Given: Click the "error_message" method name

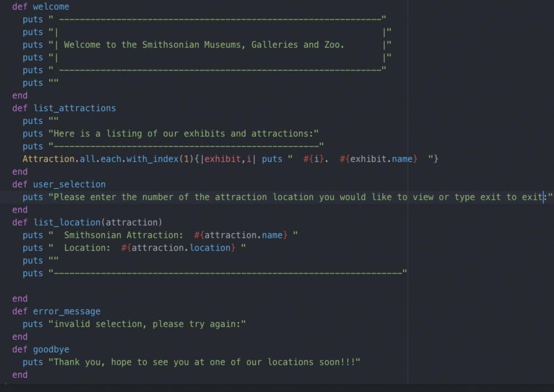Looking at the screenshot, I should [x=67, y=312].
